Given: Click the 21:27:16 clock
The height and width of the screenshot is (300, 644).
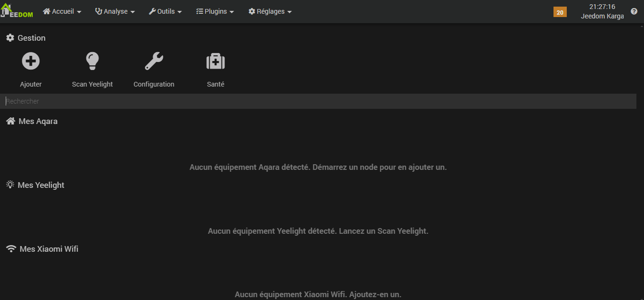Looking at the screenshot, I should coord(602,7).
